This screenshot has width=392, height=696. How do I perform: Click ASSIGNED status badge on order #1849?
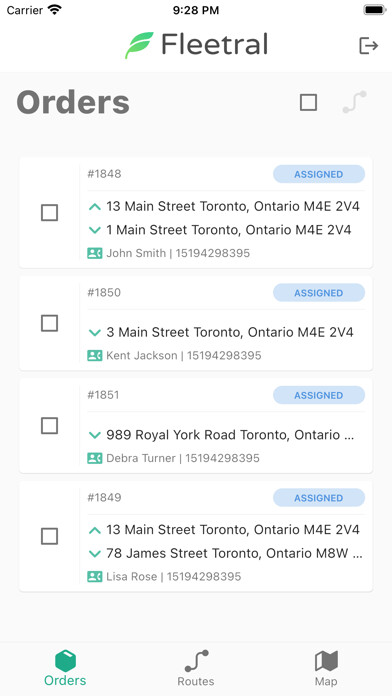(x=319, y=498)
